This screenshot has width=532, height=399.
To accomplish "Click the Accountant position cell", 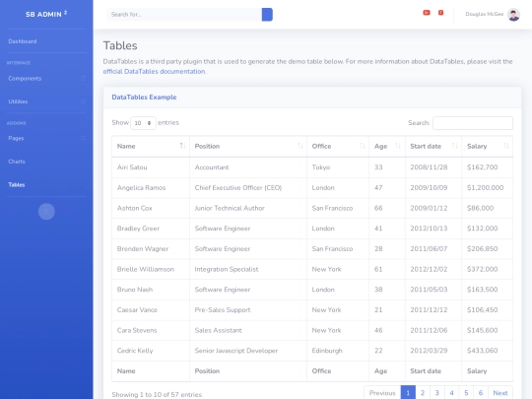I will 248,167.
